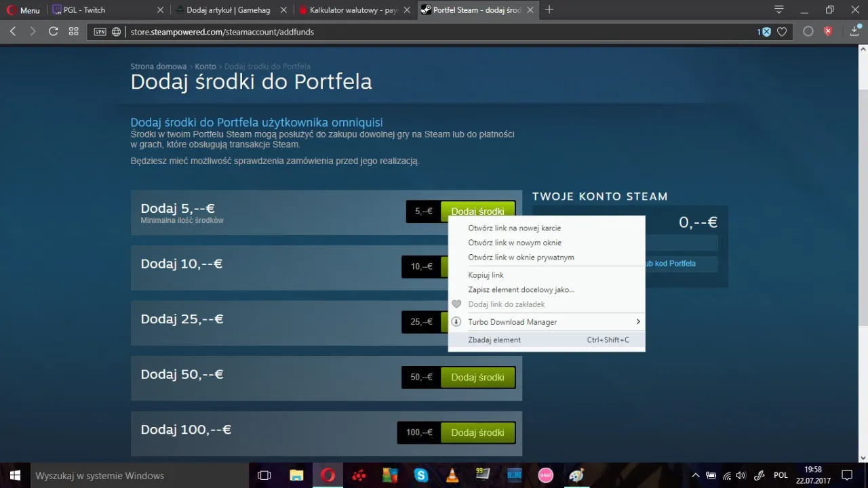Open the tab menu icon near window controls
Image resolution: width=868 pixels, height=488 pixels.
click(x=779, y=10)
